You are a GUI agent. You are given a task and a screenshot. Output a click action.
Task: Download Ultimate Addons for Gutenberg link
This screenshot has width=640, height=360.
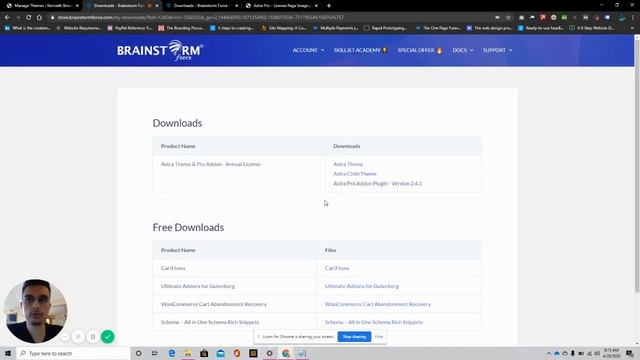362,286
